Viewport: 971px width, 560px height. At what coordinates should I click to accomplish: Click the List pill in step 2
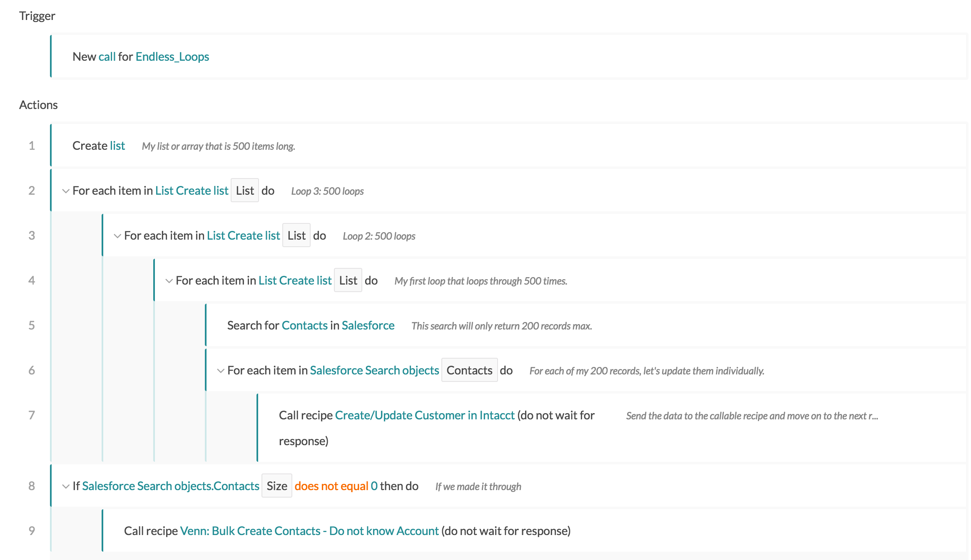[x=245, y=191]
